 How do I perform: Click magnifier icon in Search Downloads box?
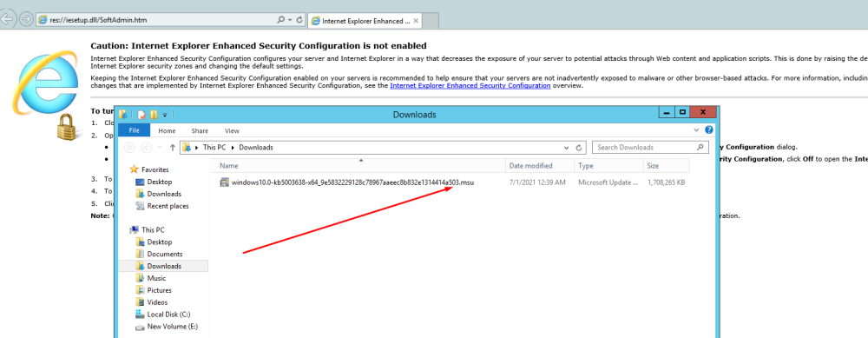[700, 148]
